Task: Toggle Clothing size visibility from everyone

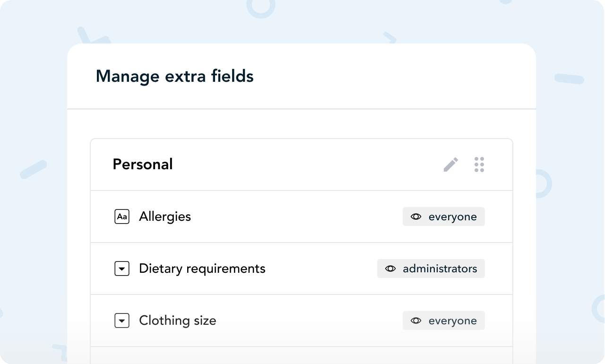Action: click(x=443, y=321)
